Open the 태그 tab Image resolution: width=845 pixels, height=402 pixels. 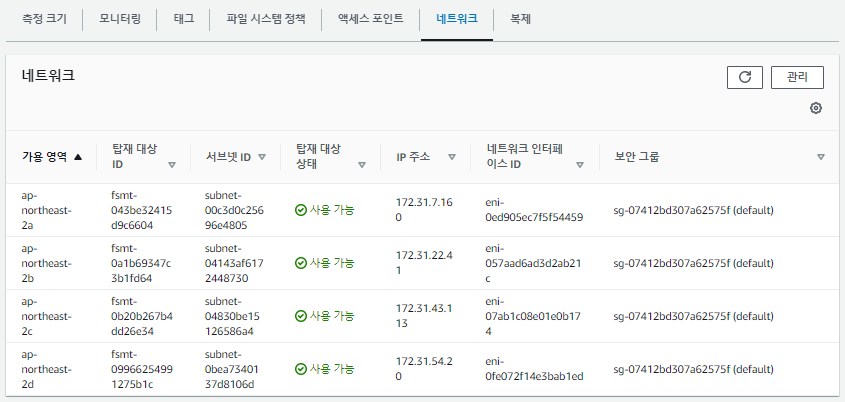point(184,19)
